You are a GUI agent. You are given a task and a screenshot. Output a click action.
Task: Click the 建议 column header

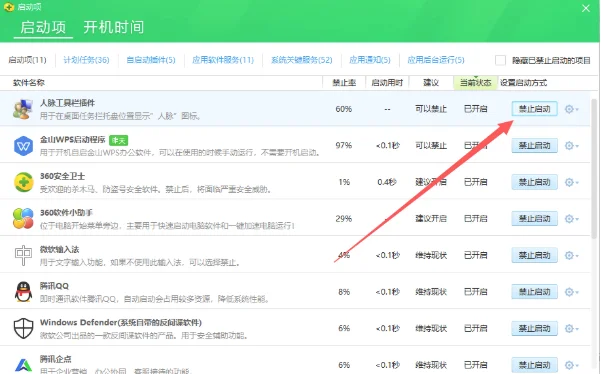(x=431, y=83)
